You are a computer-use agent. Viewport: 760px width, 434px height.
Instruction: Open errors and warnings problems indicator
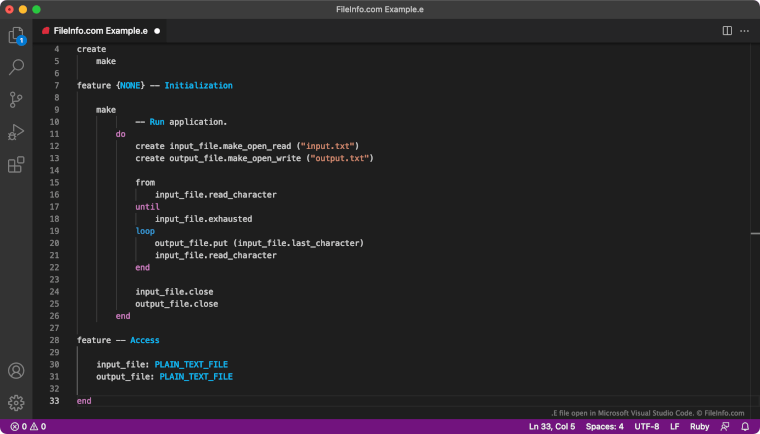[28, 426]
